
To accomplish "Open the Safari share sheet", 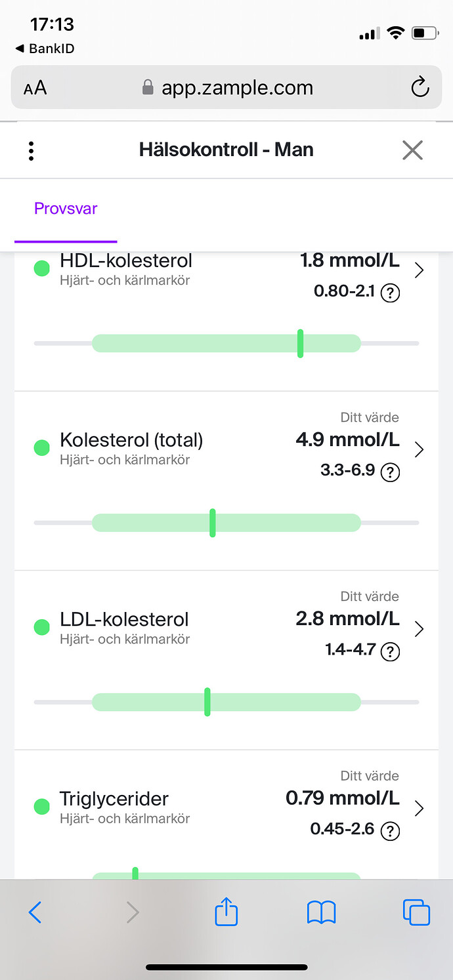I will point(226,912).
